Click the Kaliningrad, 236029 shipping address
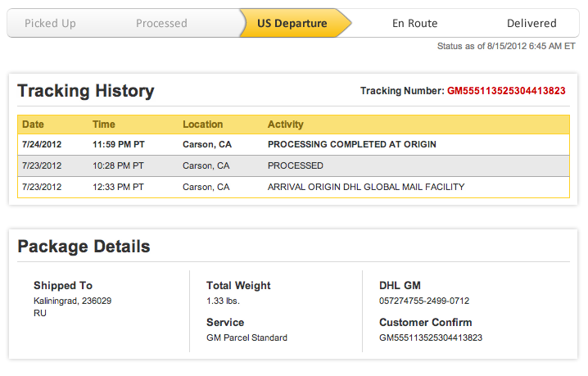The image size is (588, 376). [72, 301]
